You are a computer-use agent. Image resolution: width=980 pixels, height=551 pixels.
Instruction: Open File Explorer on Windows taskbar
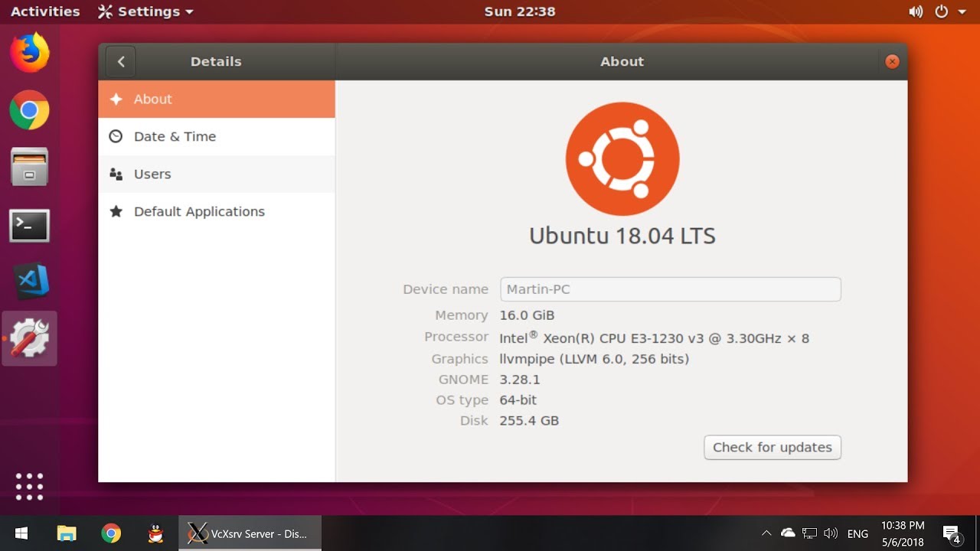click(x=67, y=533)
